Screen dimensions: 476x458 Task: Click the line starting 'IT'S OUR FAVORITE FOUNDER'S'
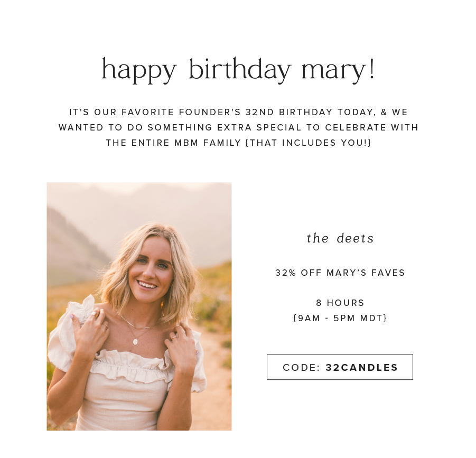pyautogui.click(x=238, y=112)
